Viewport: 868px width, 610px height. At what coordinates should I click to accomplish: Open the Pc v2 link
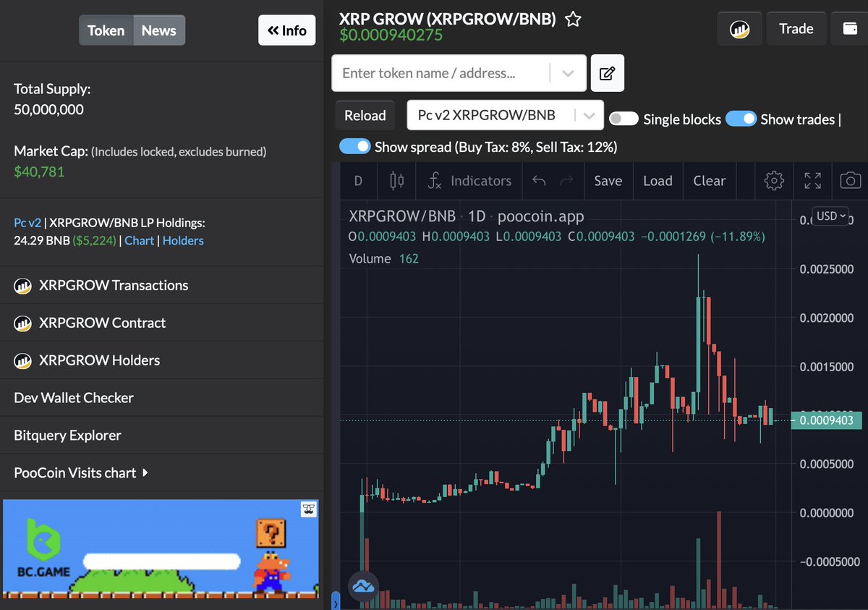[27, 224]
